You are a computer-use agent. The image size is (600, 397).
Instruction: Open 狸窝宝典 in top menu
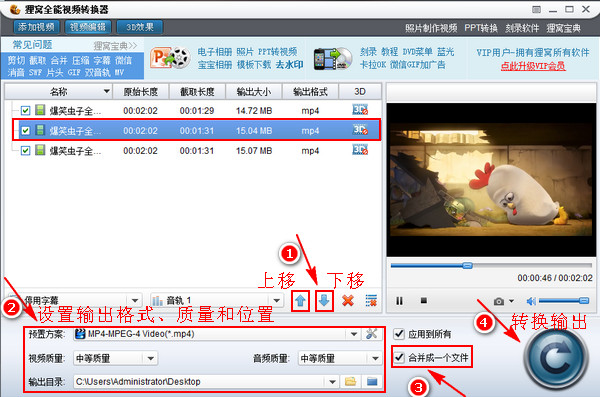(563, 28)
